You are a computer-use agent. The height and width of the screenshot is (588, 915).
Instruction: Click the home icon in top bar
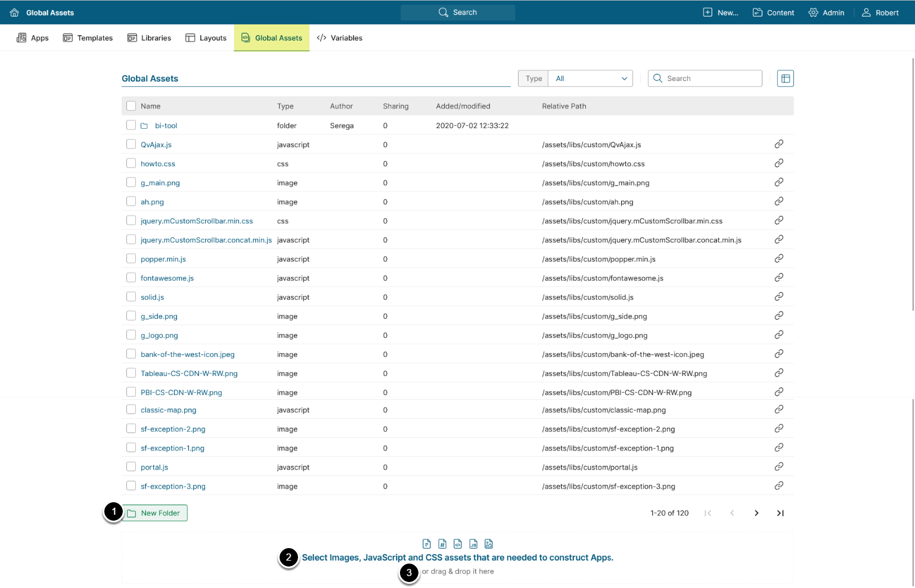14,13
